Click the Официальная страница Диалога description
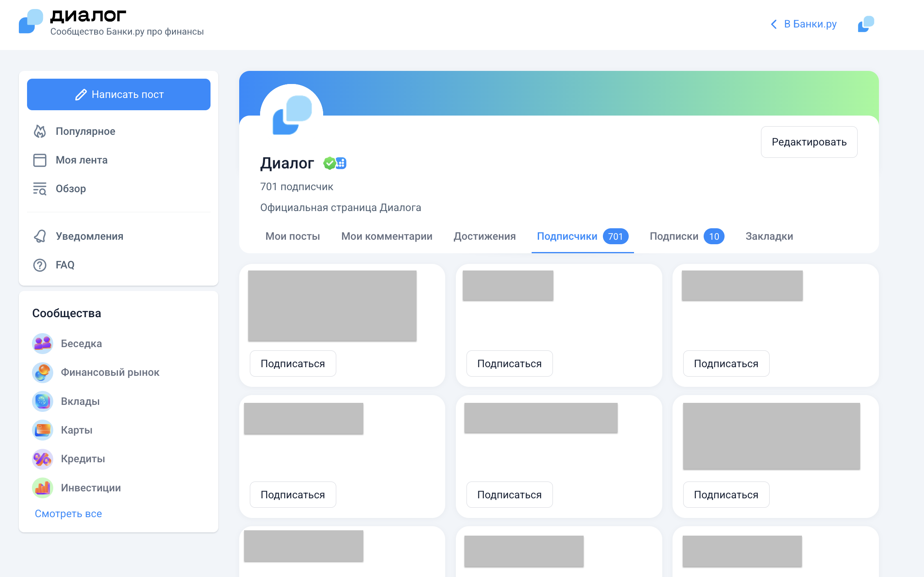 tap(340, 208)
